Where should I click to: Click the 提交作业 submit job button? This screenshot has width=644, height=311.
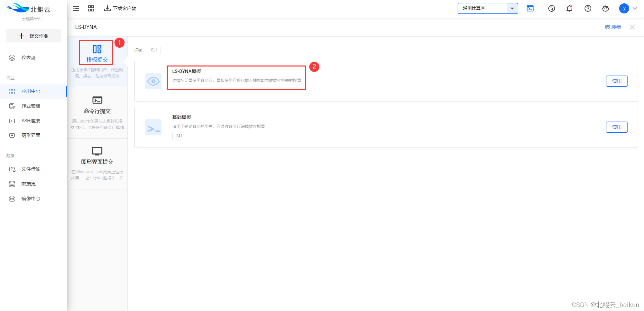(x=34, y=36)
